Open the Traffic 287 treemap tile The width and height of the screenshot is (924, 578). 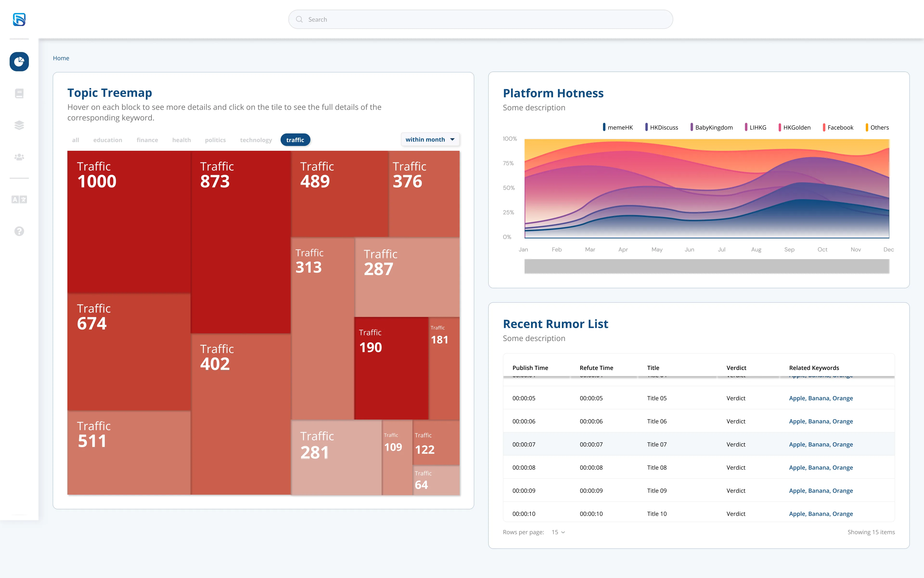click(407, 277)
